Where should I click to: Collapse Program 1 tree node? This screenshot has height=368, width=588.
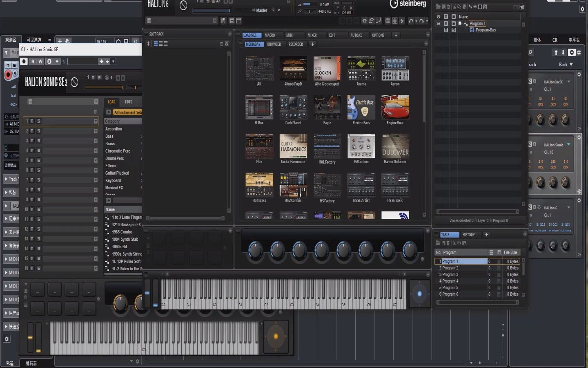click(x=460, y=23)
